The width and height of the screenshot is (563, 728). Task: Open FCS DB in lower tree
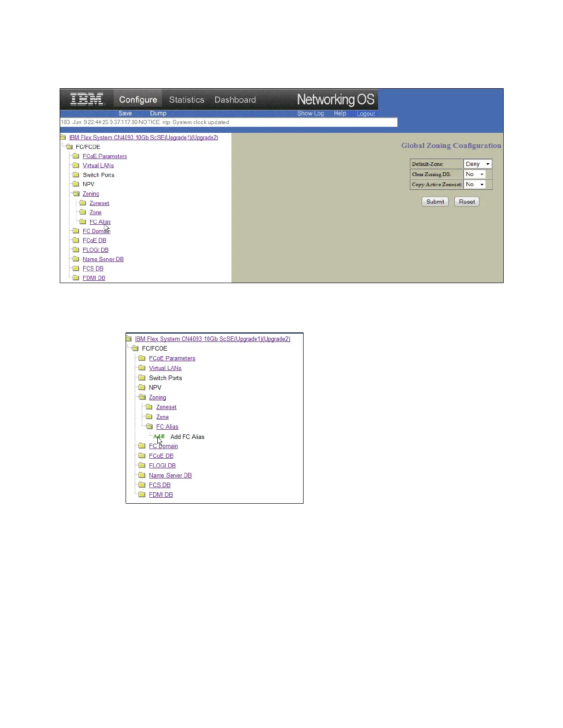[x=160, y=485]
